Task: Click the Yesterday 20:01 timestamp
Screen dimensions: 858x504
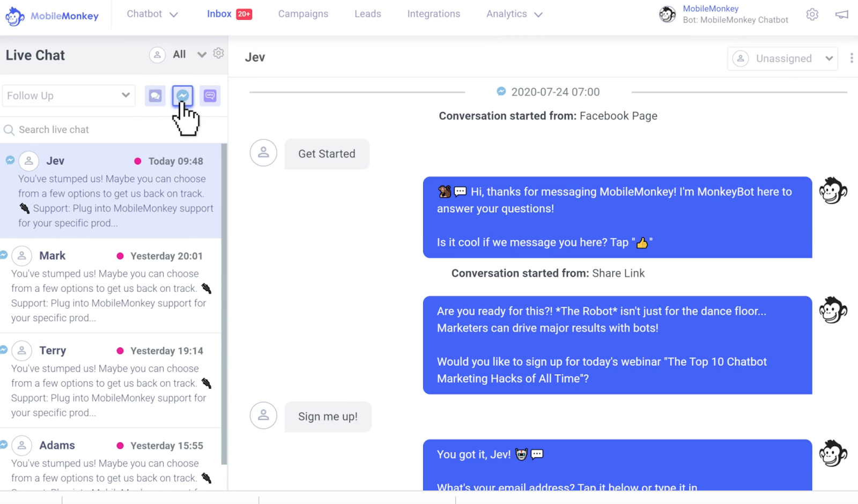Action: click(167, 256)
